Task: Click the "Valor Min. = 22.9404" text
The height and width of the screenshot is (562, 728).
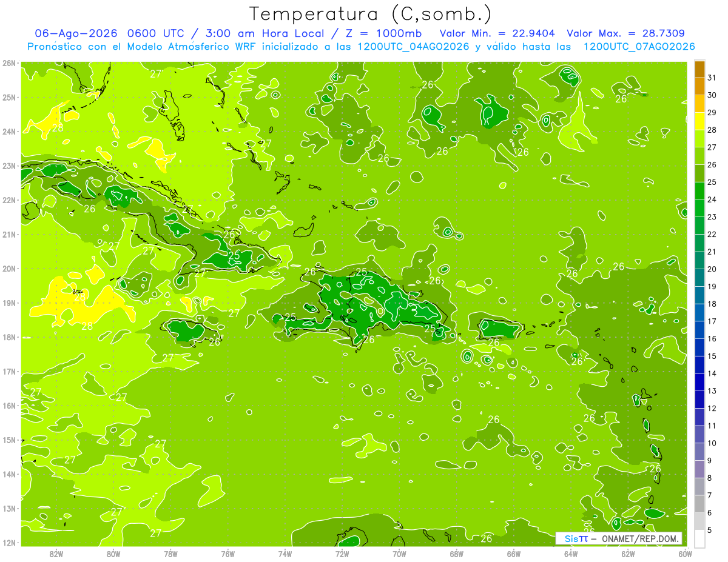Action: coord(499,33)
